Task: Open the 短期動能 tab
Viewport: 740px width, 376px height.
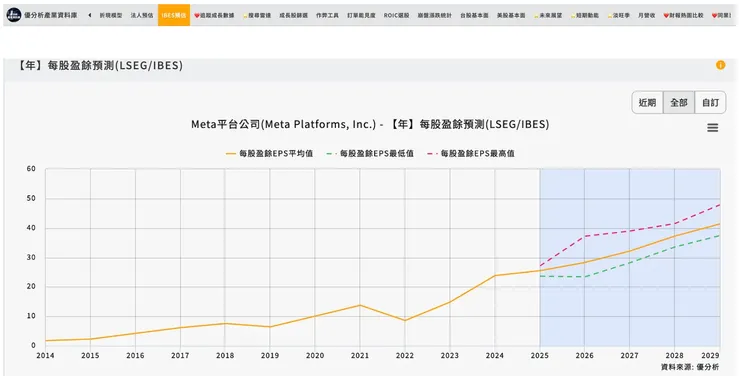Action: tap(585, 16)
